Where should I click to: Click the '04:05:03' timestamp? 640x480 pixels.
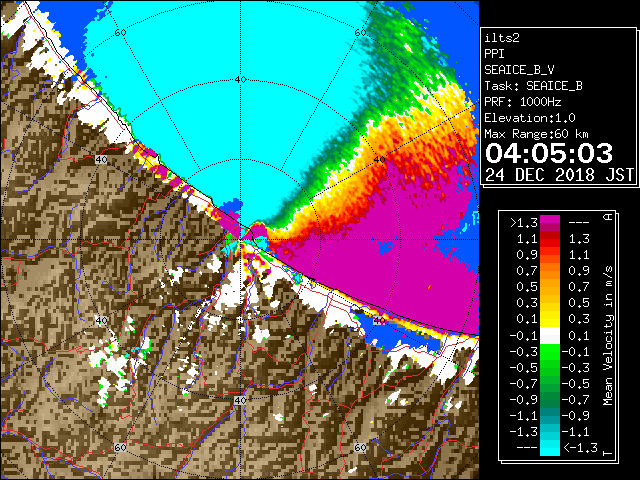click(549, 153)
